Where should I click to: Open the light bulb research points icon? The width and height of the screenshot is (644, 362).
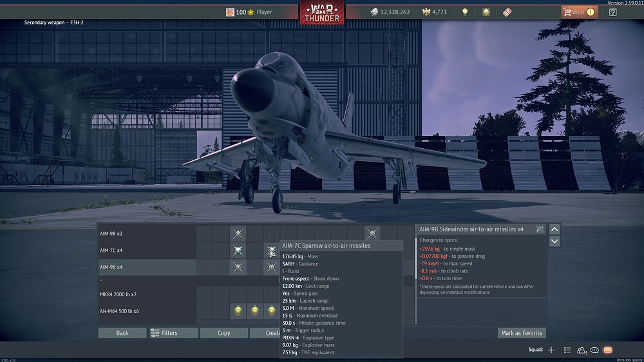pos(465,12)
